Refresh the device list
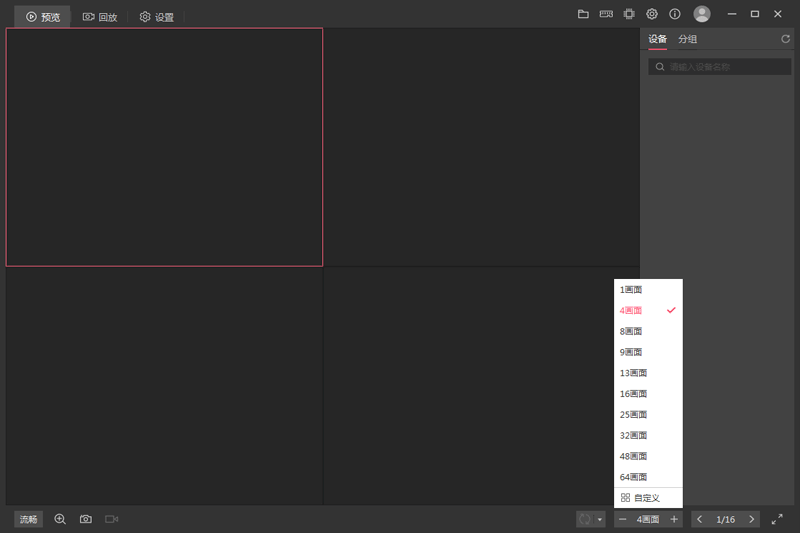This screenshot has width=800, height=533. point(786,39)
